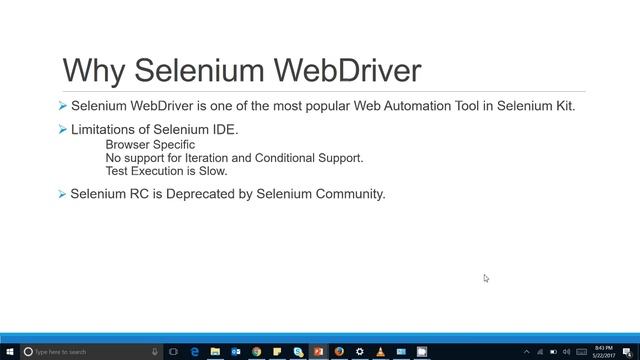Focus the 'Type here to search' box
The image size is (640, 360).
(92, 351)
